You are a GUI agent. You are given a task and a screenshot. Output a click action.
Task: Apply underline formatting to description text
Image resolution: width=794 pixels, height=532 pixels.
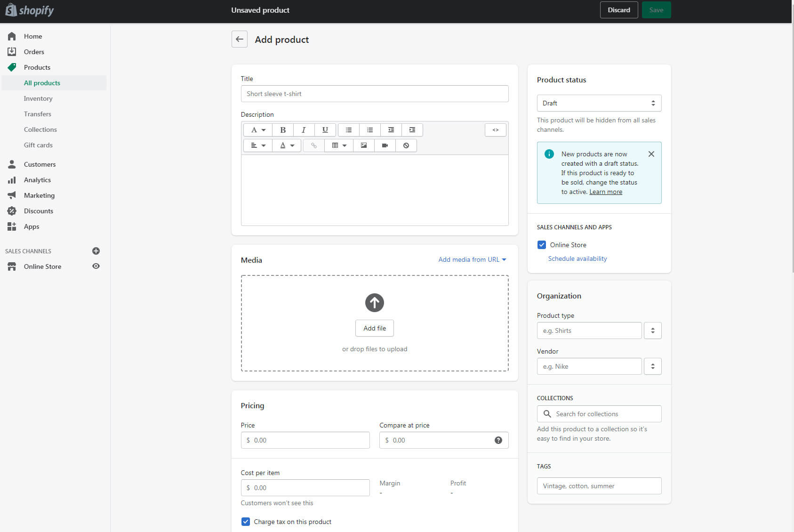click(x=325, y=129)
